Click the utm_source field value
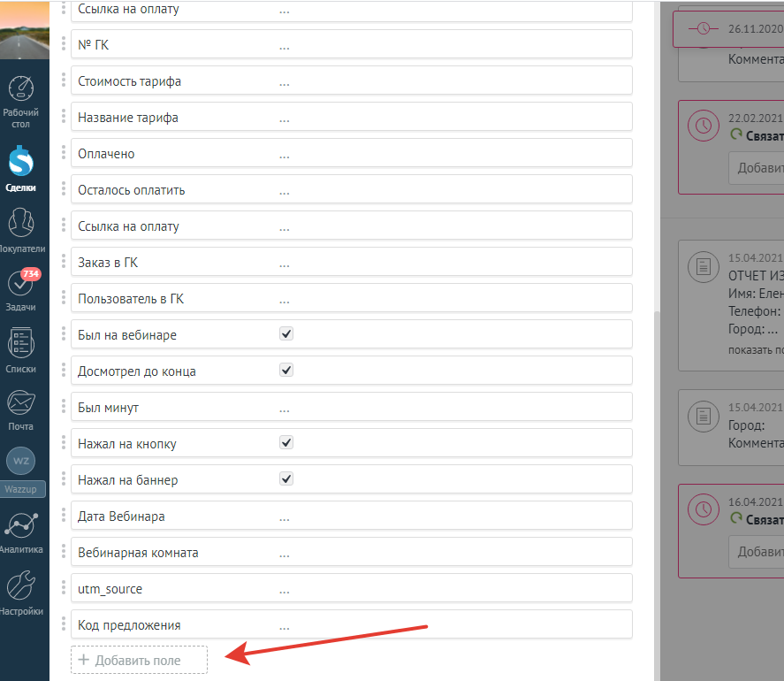 (285, 589)
